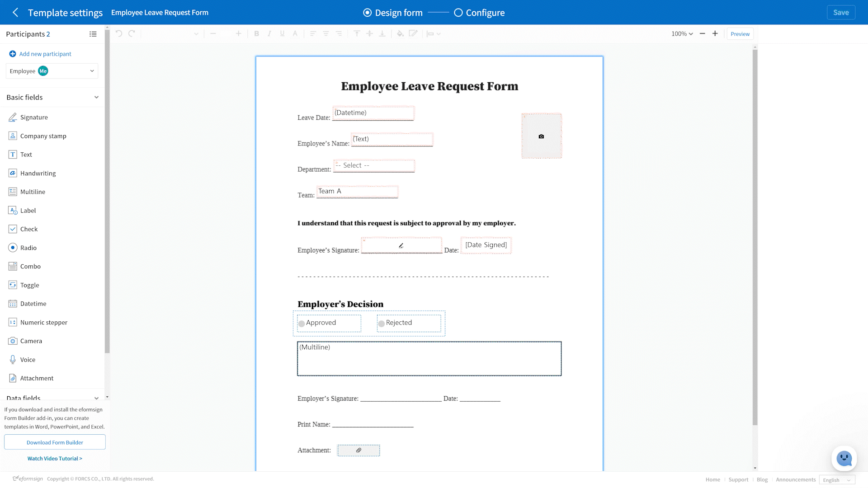Open the 100% zoom level dropdown

tap(682, 34)
